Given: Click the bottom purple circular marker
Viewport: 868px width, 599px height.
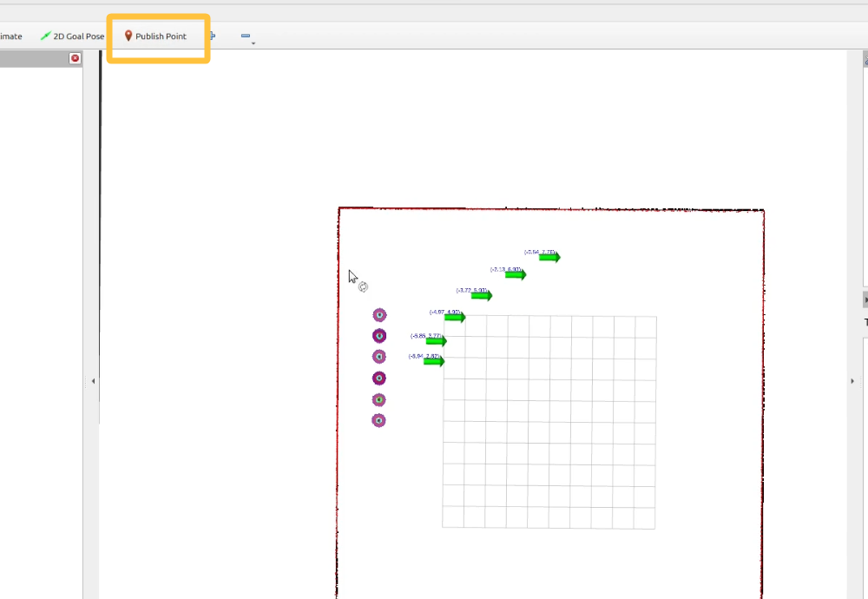Looking at the screenshot, I should click(378, 421).
